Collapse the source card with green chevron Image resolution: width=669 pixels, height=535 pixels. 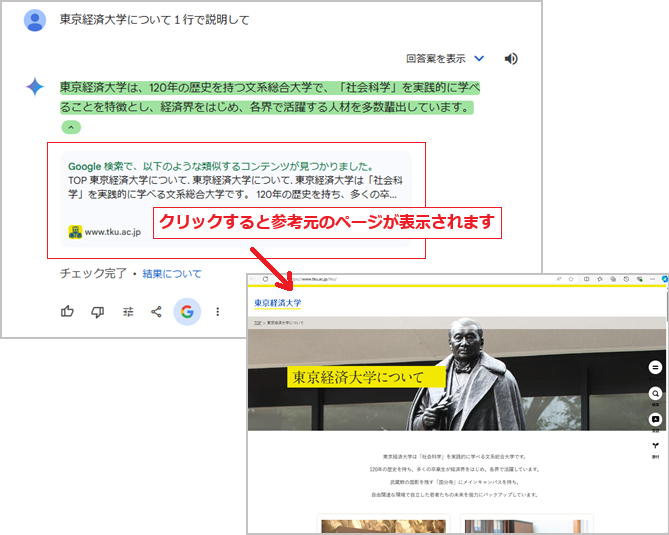pyautogui.click(x=71, y=127)
